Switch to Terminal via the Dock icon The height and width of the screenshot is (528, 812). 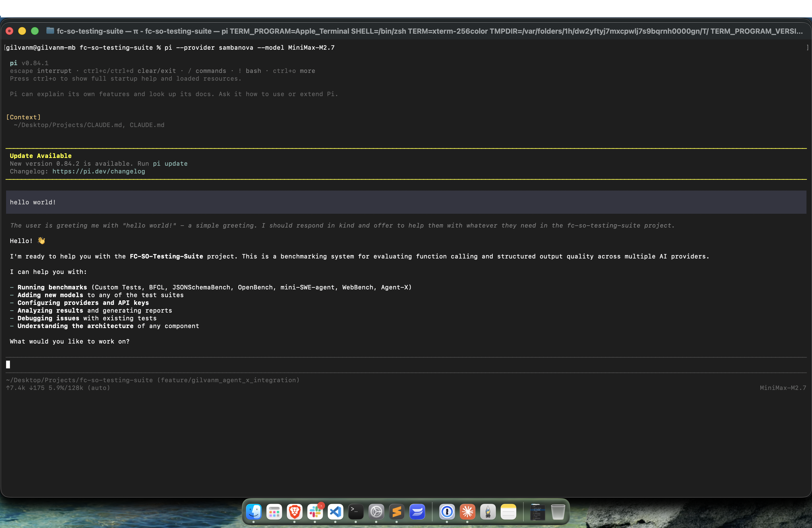click(x=355, y=512)
